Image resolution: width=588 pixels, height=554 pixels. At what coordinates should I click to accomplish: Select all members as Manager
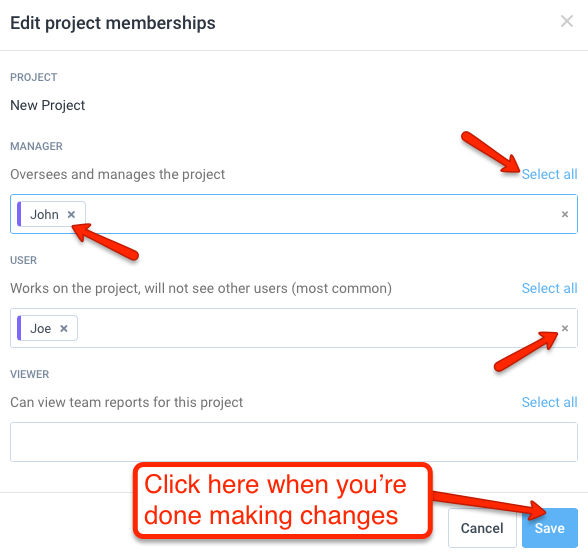coord(549,174)
